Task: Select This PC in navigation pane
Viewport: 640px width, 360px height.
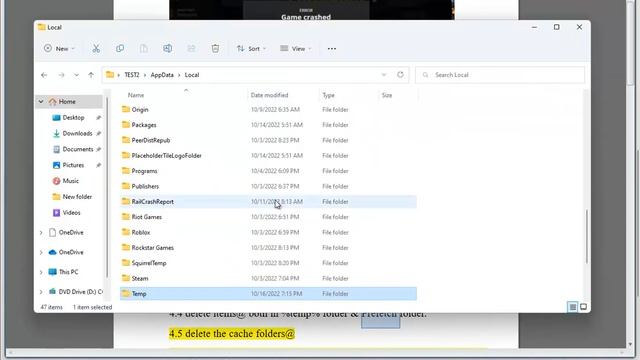Action: 64,272
